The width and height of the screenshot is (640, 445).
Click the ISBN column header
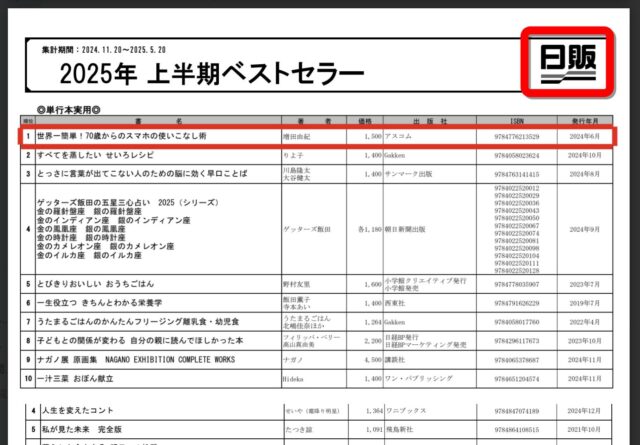tap(517, 121)
